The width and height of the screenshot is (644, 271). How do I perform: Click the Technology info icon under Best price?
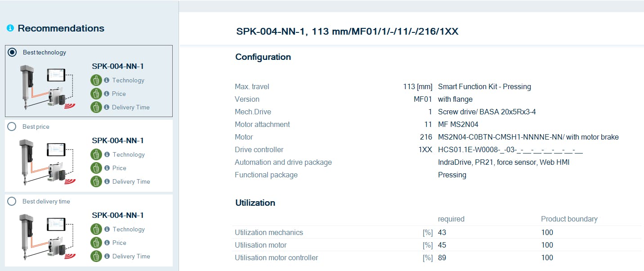(107, 154)
